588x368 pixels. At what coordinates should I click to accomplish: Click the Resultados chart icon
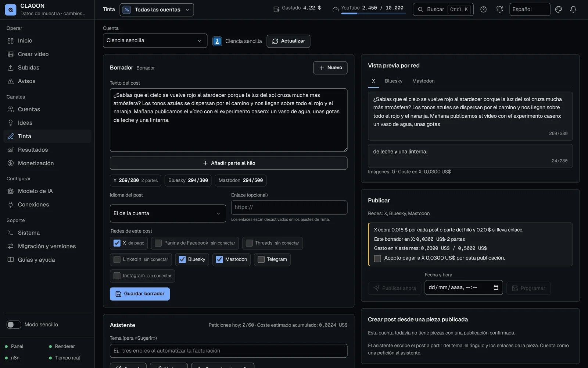tap(11, 150)
